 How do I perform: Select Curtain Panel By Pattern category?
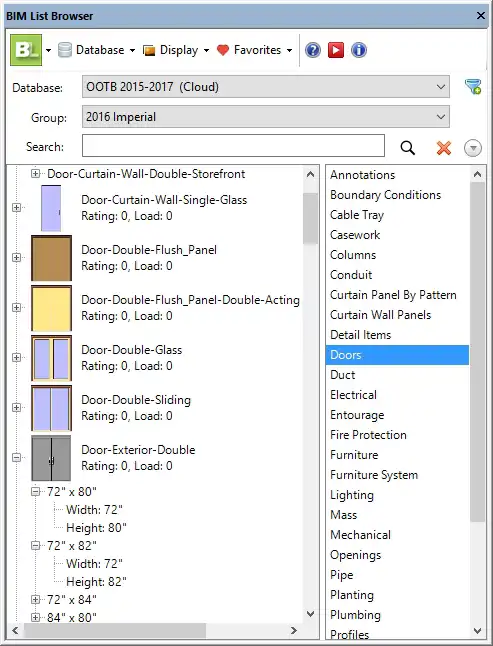397,295
